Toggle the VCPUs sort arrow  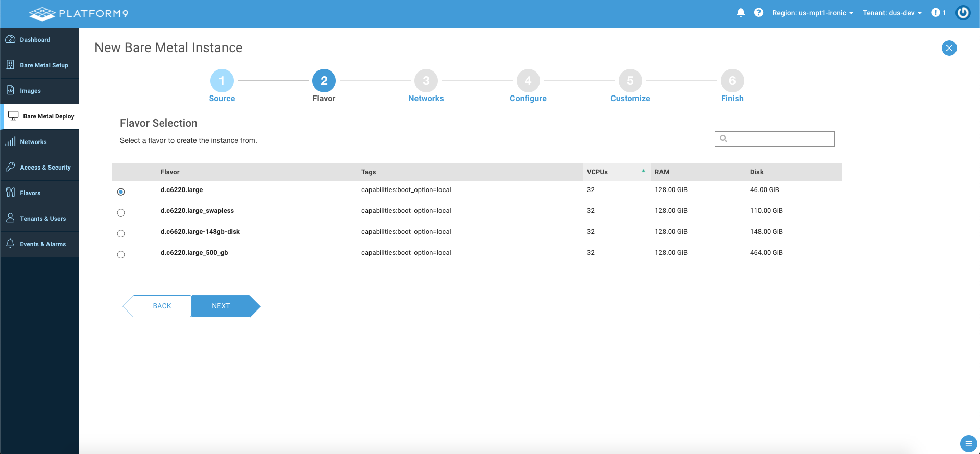click(643, 171)
